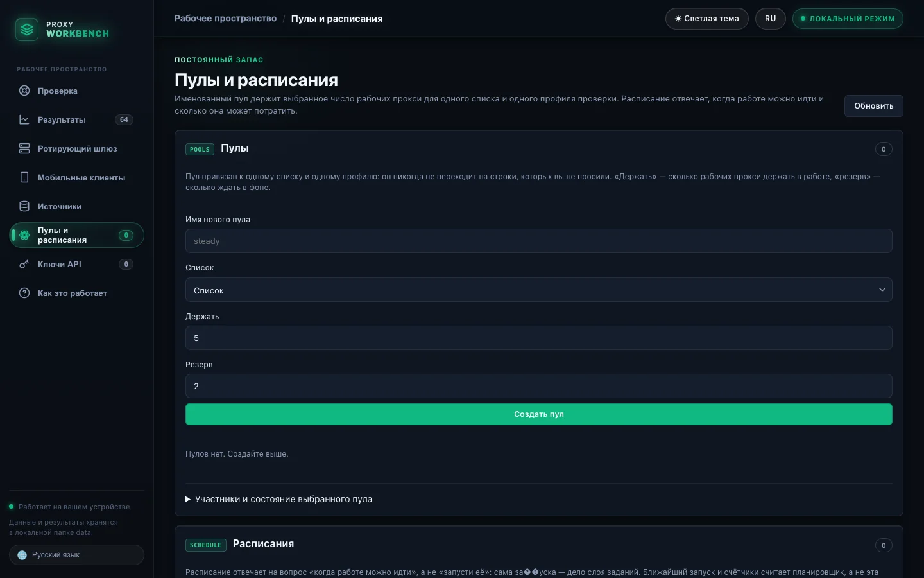Image resolution: width=924 pixels, height=578 pixels.
Task: Click the Рабочее пространство breadcrumb link
Action: [x=226, y=19]
